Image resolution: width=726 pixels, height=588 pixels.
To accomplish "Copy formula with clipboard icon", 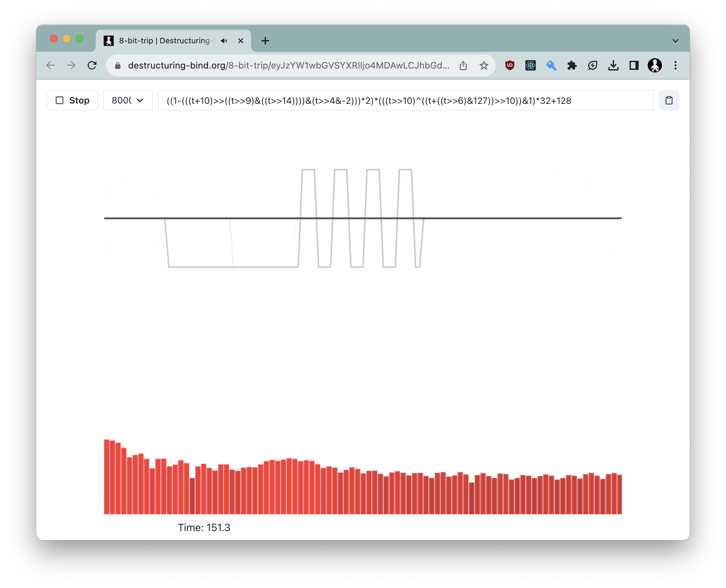I will click(669, 101).
